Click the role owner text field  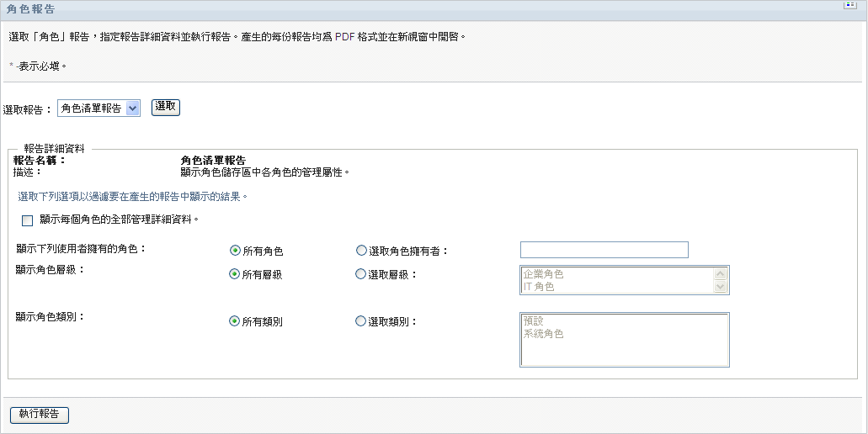tap(604, 250)
